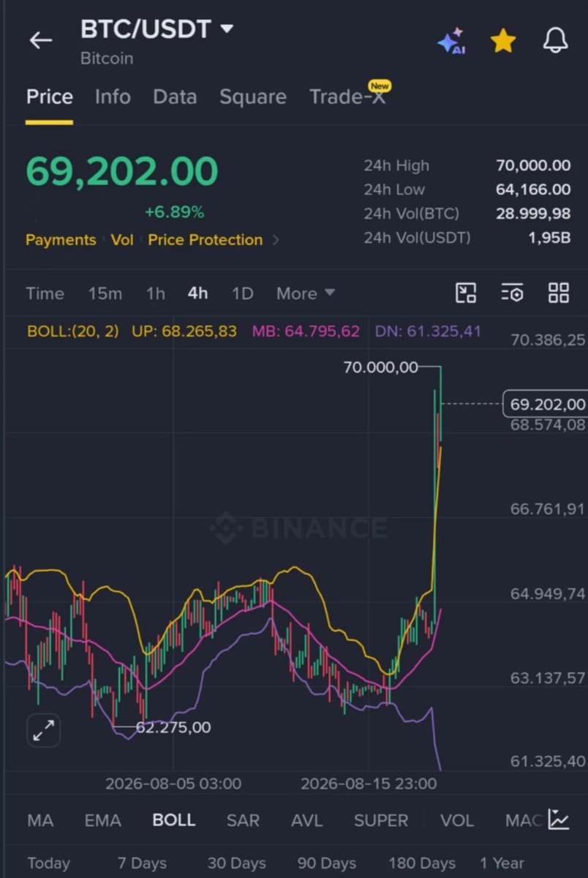Toggle the BOLL indicator

pyautogui.click(x=174, y=820)
